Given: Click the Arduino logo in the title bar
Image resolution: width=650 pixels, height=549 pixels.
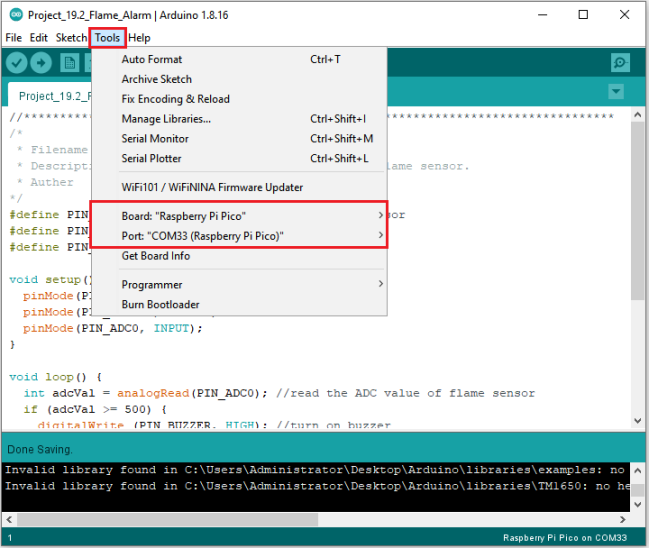Looking at the screenshot, I should [16, 15].
